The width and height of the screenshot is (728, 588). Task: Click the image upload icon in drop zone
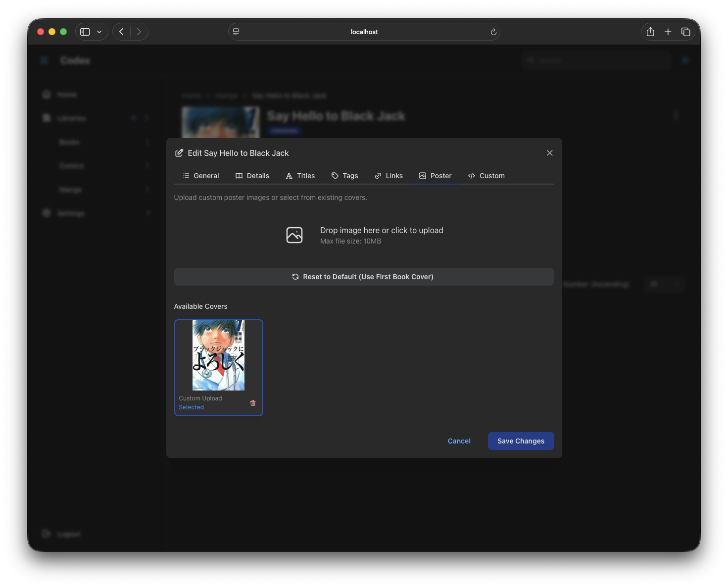click(294, 235)
